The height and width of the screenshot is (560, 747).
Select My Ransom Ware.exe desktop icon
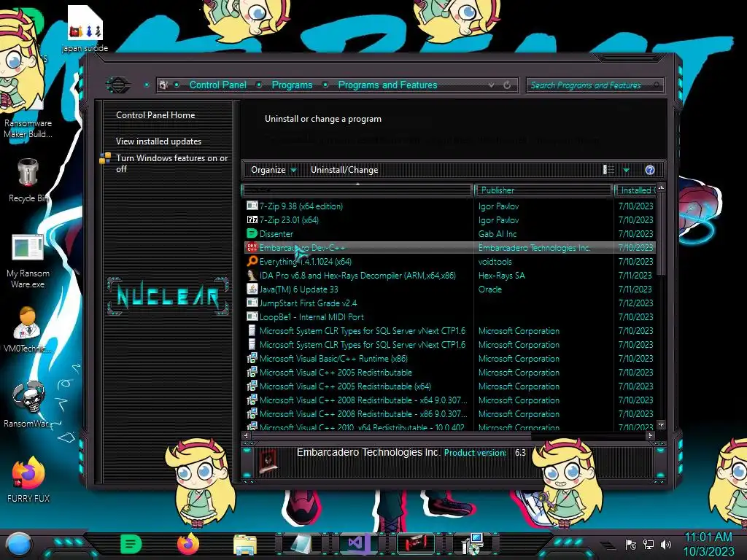[28, 261]
